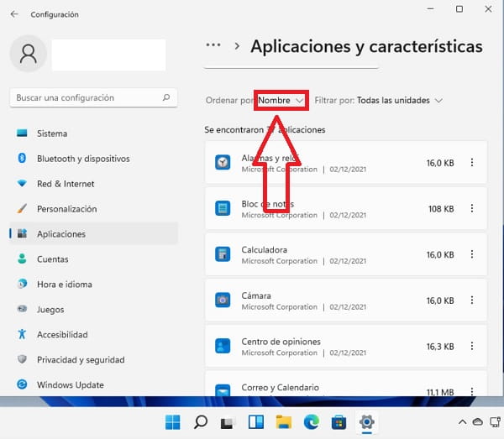
Task: Click the user avatar icon
Action: click(x=29, y=54)
